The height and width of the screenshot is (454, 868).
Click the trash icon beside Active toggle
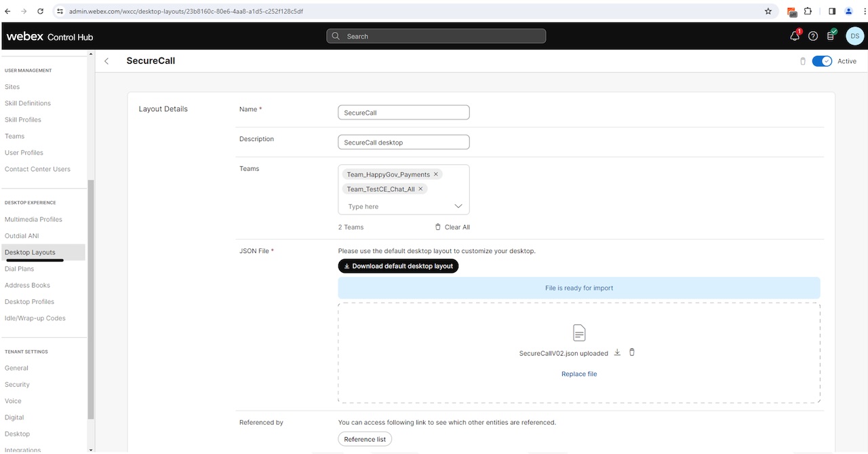[x=803, y=61]
